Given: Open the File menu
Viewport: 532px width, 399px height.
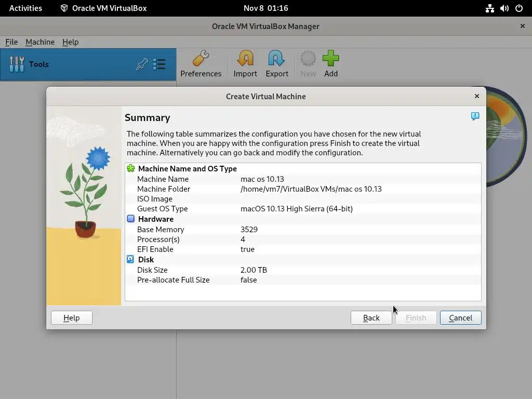Looking at the screenshot, I should [x=11, y=42].
